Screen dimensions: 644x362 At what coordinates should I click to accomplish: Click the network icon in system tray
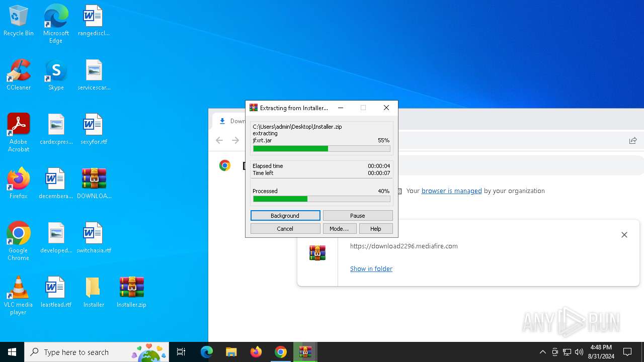[x=567, y=352]
